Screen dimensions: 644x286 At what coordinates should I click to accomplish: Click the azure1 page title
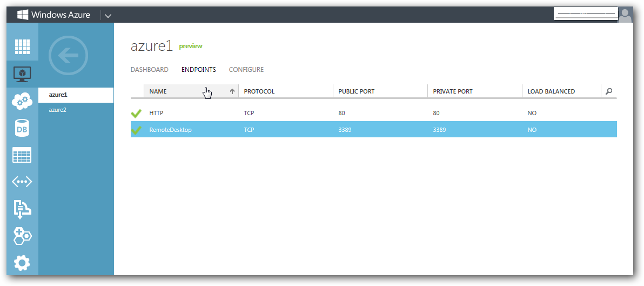[x=152, y=46]
